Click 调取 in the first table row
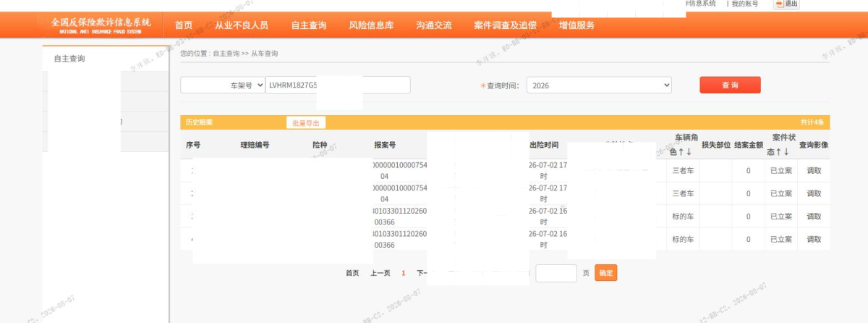868x323 pixels. coord(814,171)
